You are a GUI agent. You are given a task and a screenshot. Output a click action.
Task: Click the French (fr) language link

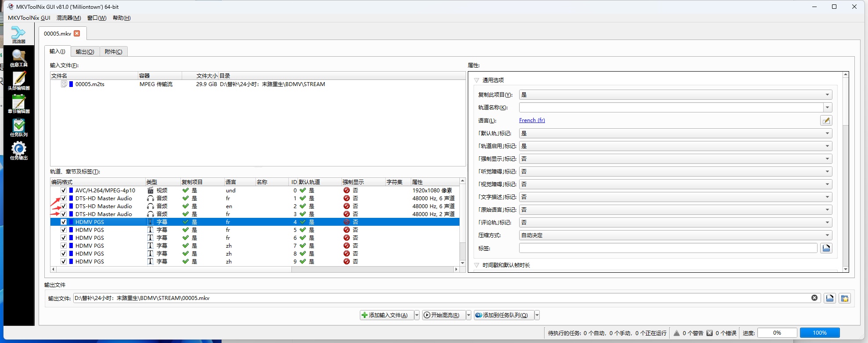pyautogui.click(x=532, y=120)
